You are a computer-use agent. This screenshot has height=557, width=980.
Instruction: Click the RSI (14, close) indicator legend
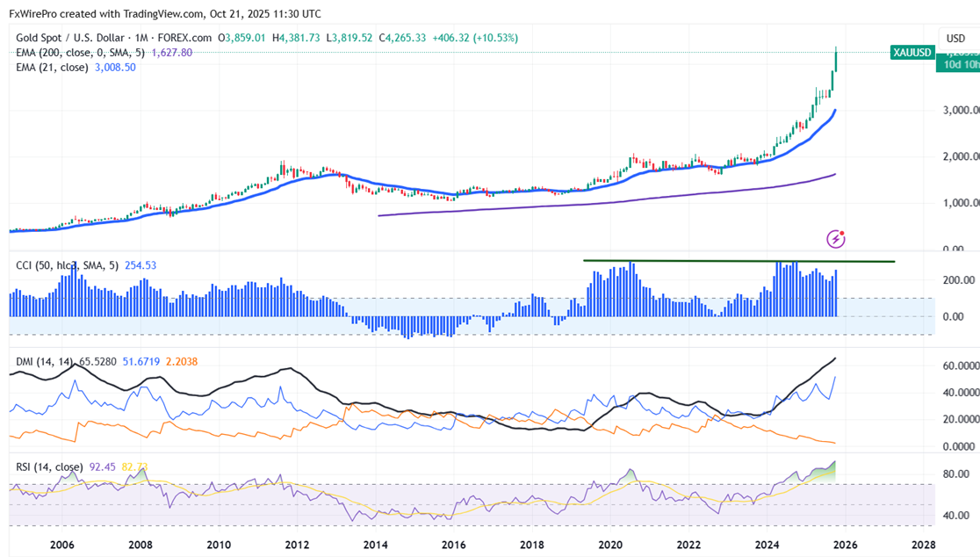pyautogui.click(x=49, y=467)
